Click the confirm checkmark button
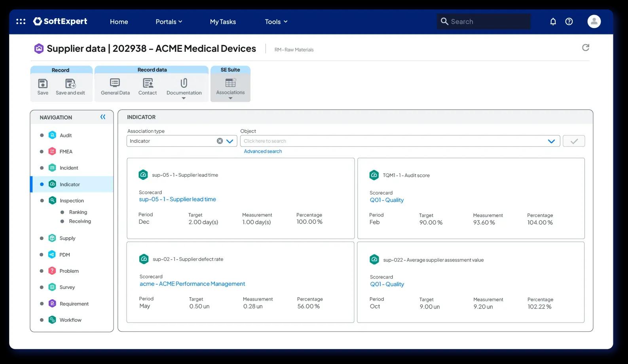Screen dimensions: 628x364 pos(574,141)
